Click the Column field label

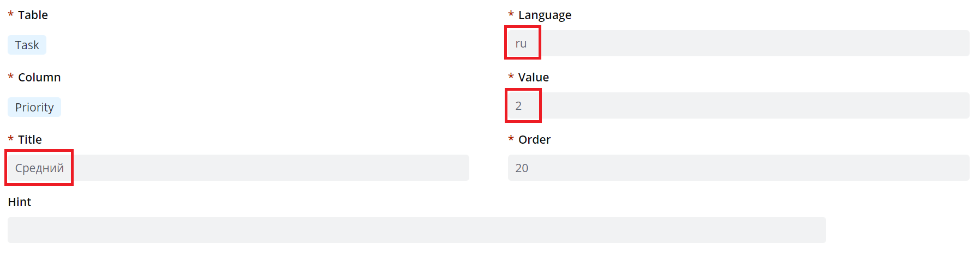point(39,78)
